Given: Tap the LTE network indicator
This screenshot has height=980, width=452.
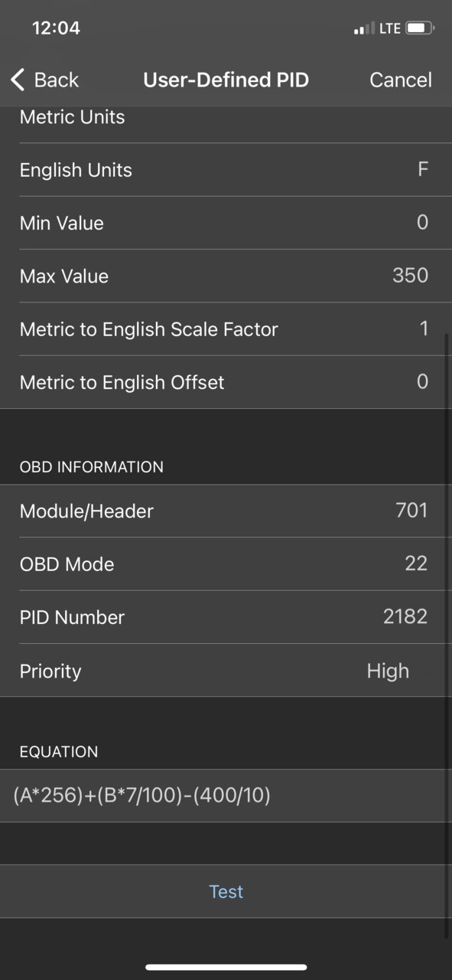Looking at the screenshot, I should (x=389, y=28).
